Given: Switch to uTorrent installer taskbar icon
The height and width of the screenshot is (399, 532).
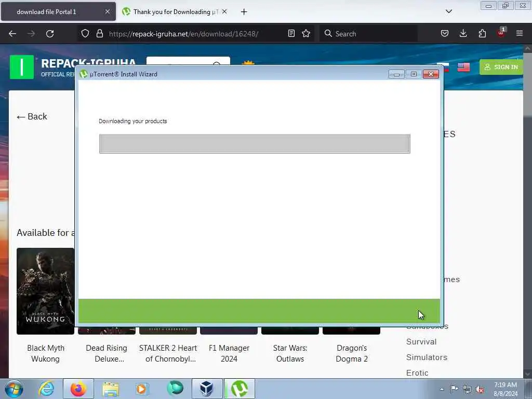Looking at the screenshot, I should tap(239, 389).
